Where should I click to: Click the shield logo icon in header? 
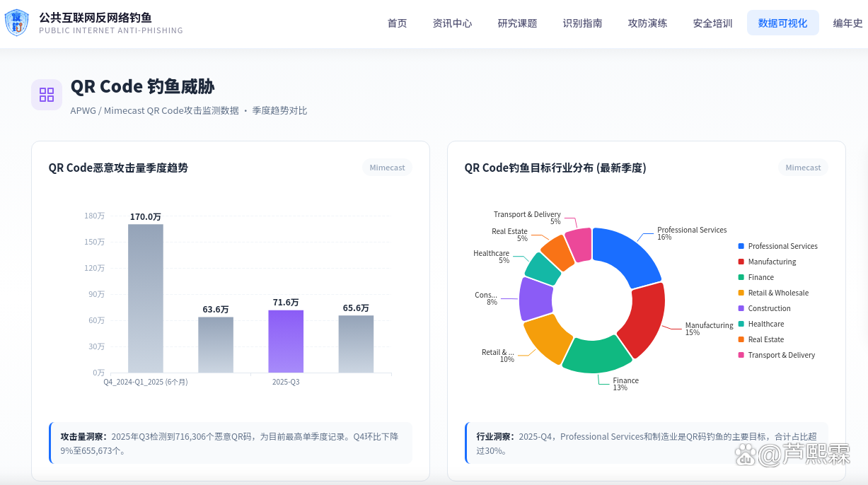pos(17,23)
